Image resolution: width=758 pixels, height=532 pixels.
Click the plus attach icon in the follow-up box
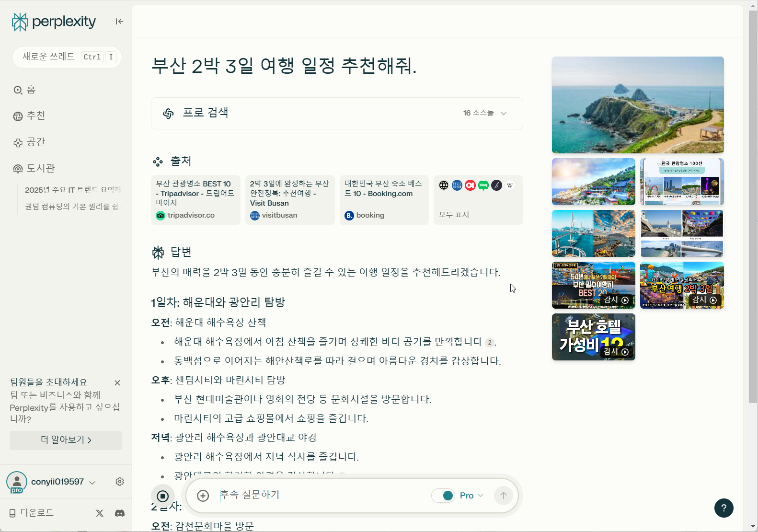[203, 496]
